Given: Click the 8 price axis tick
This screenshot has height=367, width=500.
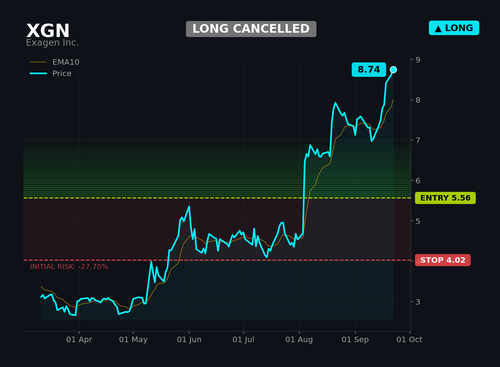Looking at the screenshot, I should tap(418, 100).
